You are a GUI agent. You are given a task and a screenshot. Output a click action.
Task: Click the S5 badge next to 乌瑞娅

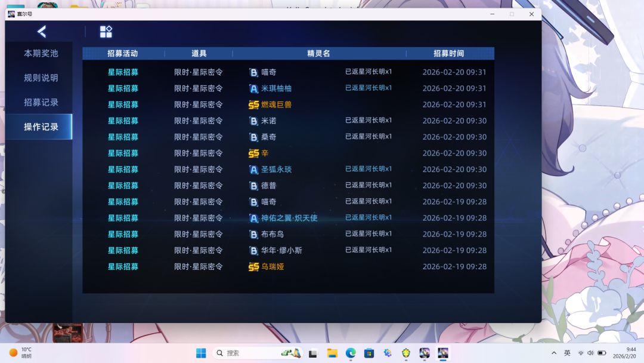coord(253,267)
